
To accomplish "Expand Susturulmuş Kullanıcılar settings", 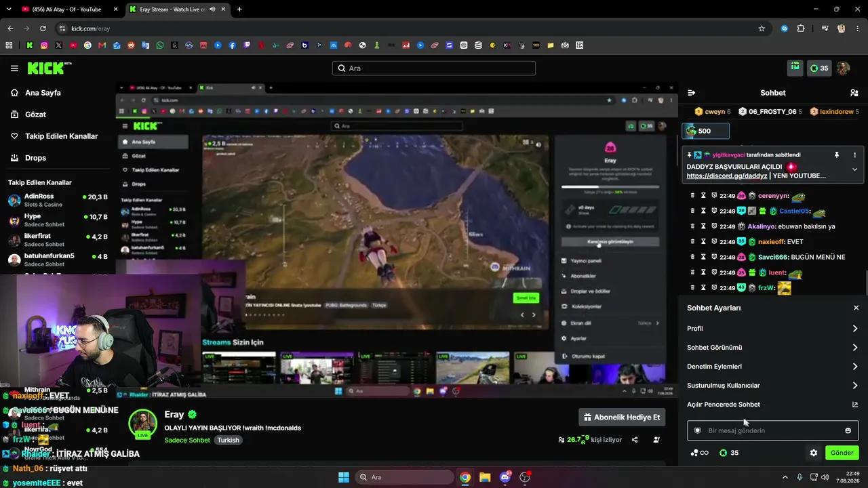I will (773, 386).
